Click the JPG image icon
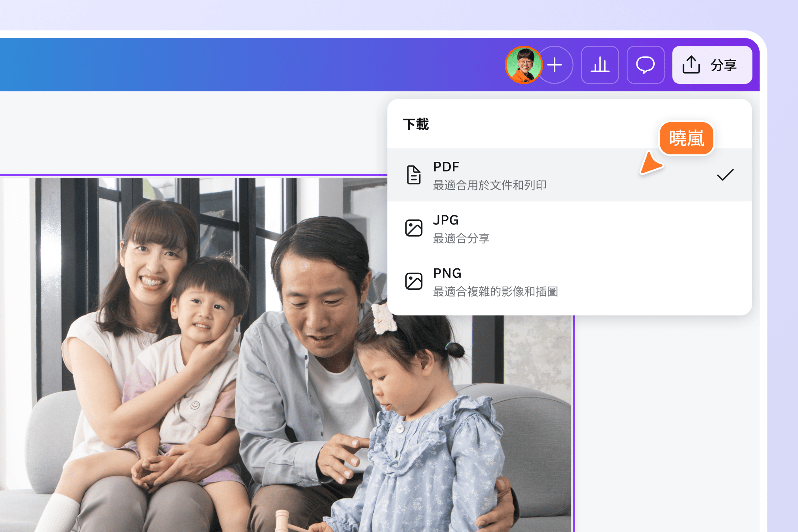Image resolution: width=798 pixels, height=532 pixels. (414, 228)
